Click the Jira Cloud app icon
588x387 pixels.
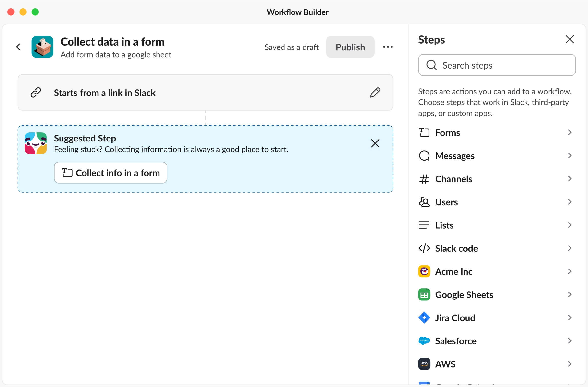[424, 318]
